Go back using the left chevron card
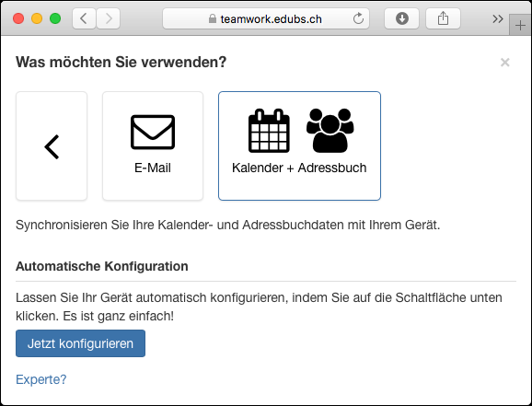The height and width of the screenshot is (406, 532). click(52, 146)
